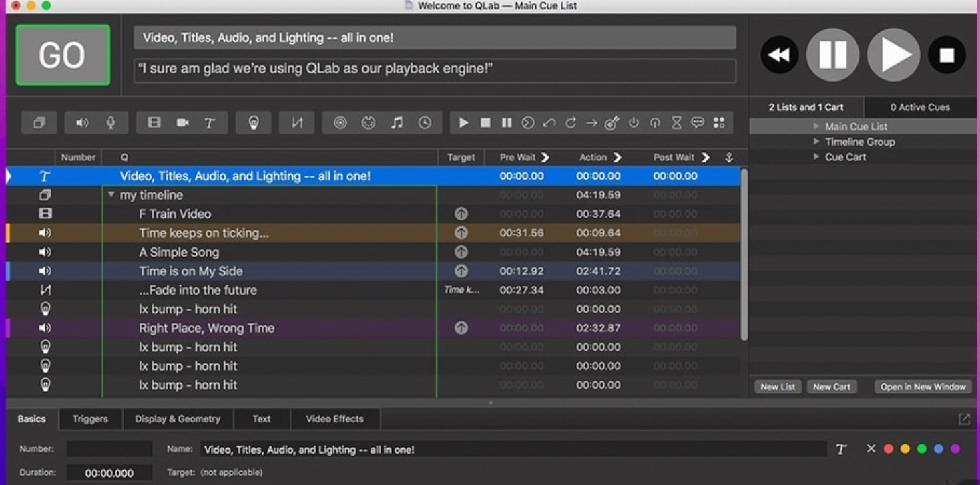
Task: Rewind with the double-arrow transport button
Action: coord(780,55)
